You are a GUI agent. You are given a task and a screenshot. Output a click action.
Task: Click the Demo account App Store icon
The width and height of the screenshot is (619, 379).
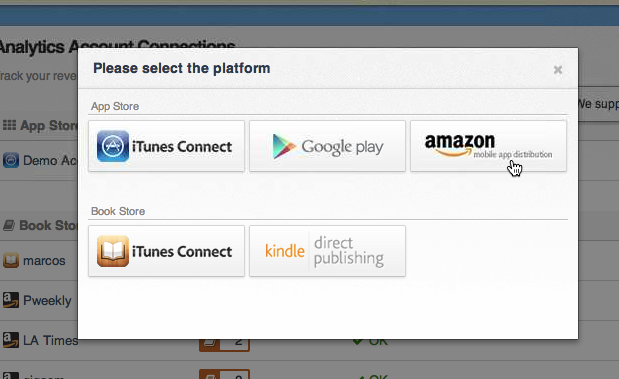(x=11, y=160)
